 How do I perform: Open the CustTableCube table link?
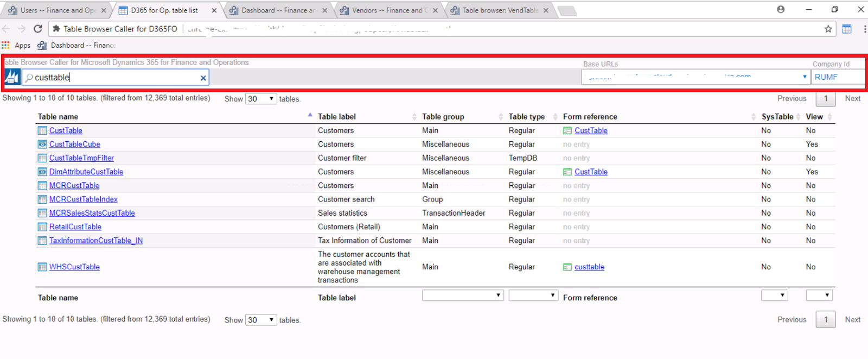tap(75, 144)
